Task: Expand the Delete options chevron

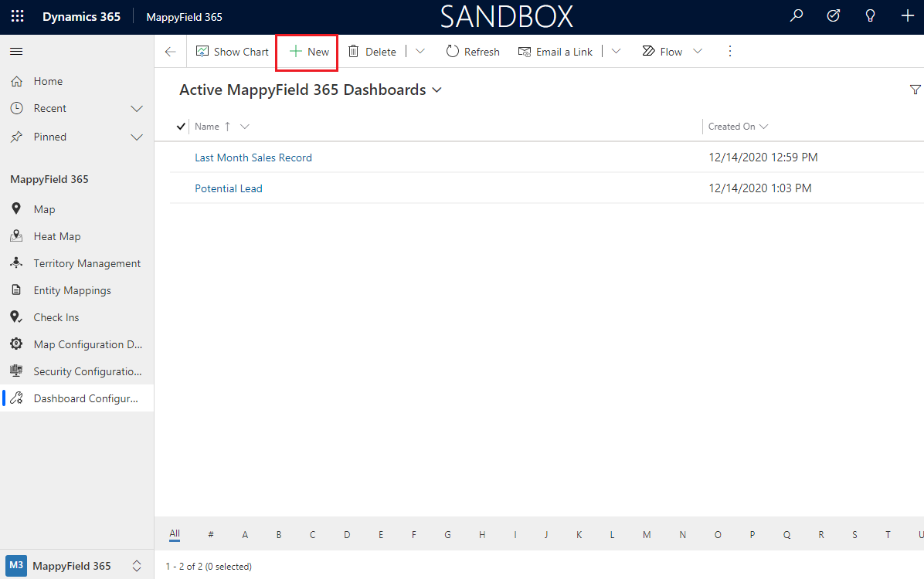Action: (x=420, y=51)
